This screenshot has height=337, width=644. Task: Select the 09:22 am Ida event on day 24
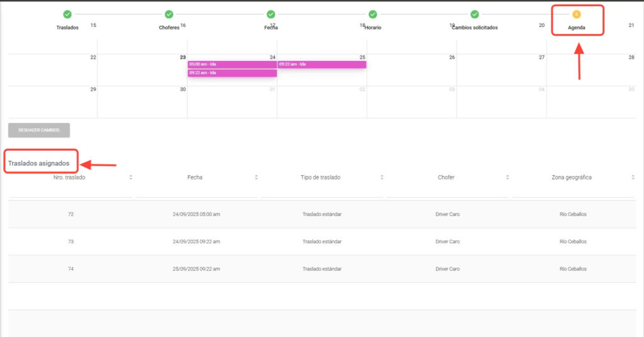point(232,73)
